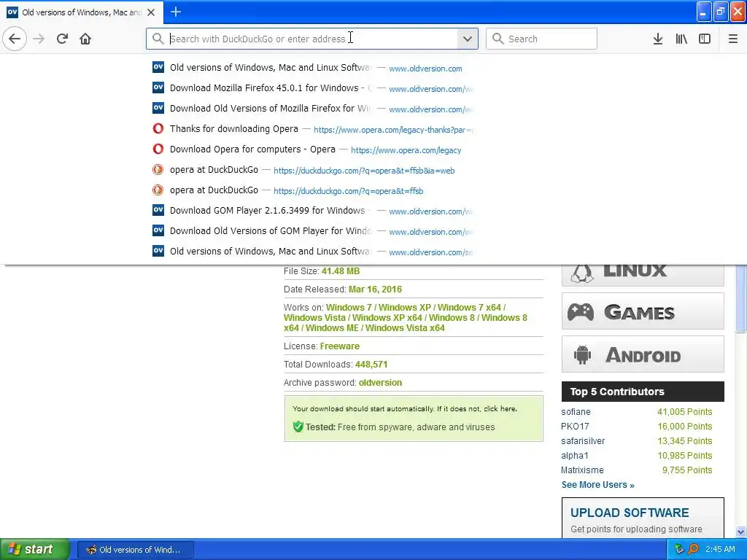Open contributor Matrixisme profile
747x560 pixels.
tap(582, 470)
